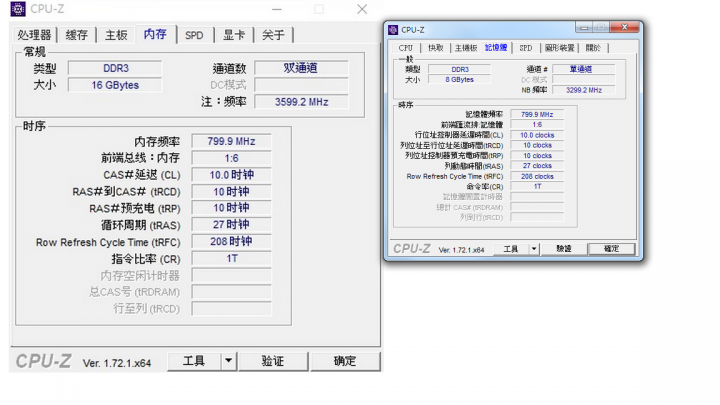Minimize the left CPU-Z window
The image size is (720, 405).
click(277, 9)
